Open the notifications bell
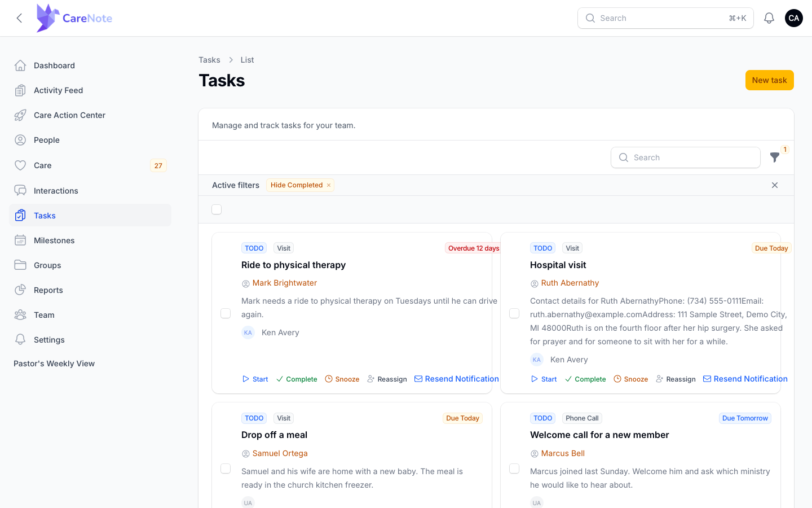This screenshot has height=508, width=812. click(x=769, y=18)
